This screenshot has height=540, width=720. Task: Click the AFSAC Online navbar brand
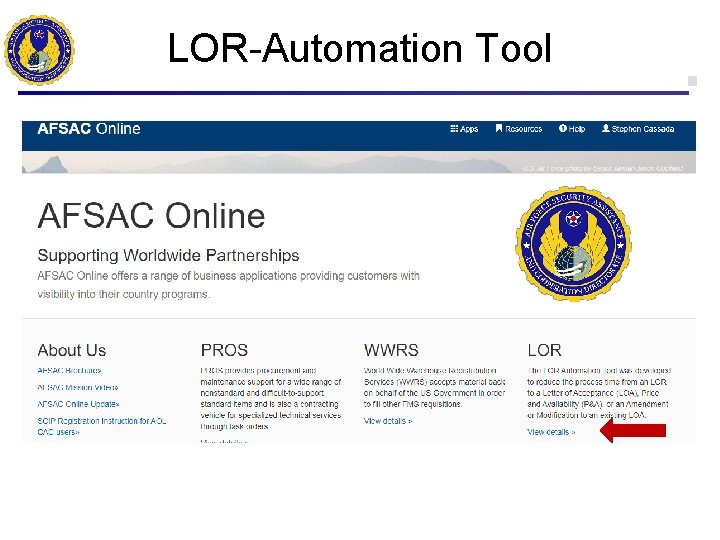(x=89, y=129)
